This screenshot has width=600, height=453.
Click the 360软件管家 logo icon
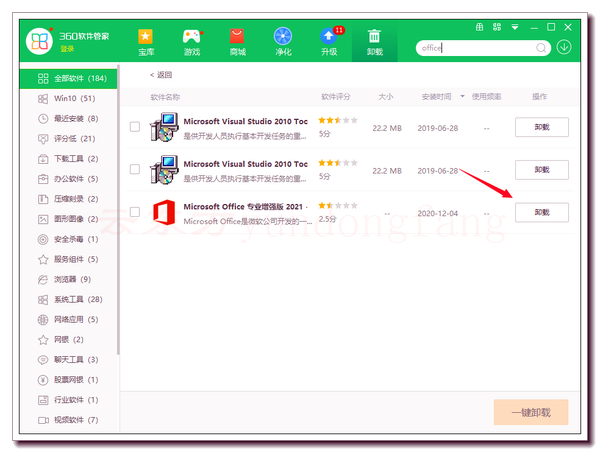(39, 41)
